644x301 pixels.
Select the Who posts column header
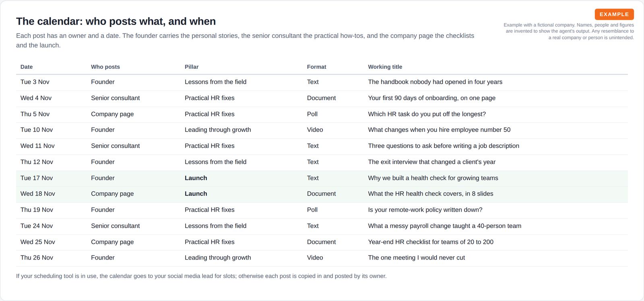pyautogui.click(x=105, y=67)
